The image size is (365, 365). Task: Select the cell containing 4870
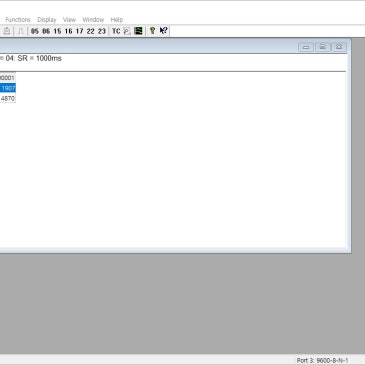tap(8, 99)
